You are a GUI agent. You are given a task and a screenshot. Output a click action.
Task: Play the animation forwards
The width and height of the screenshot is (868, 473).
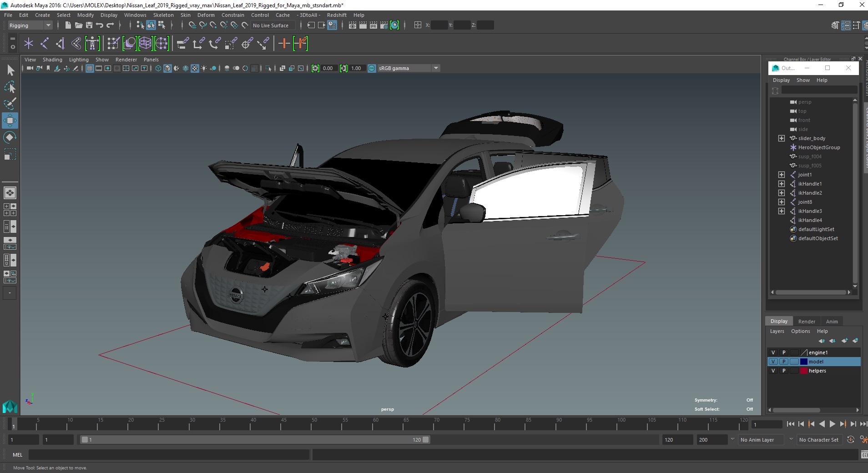coord(832,424)
